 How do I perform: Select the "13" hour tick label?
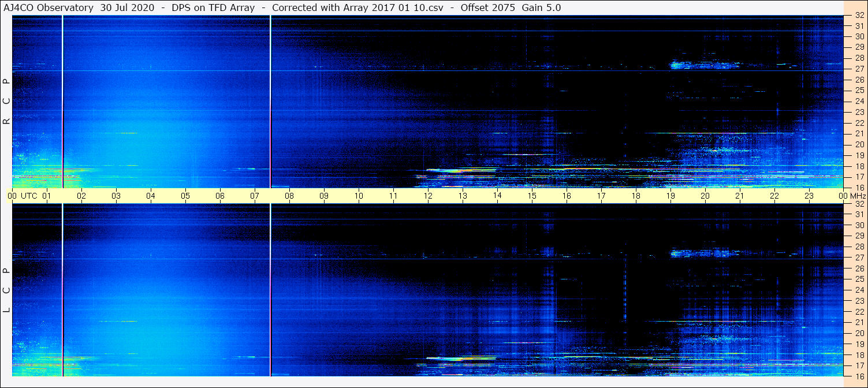[463, 196]
